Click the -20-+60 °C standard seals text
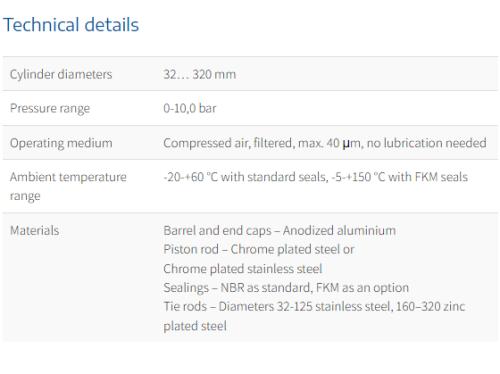 246,177
